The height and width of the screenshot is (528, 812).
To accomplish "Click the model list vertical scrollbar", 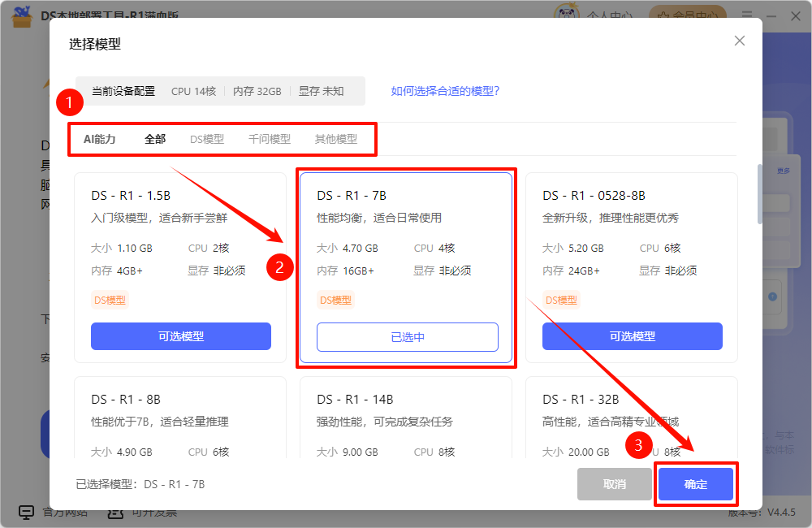I will 759,195.
